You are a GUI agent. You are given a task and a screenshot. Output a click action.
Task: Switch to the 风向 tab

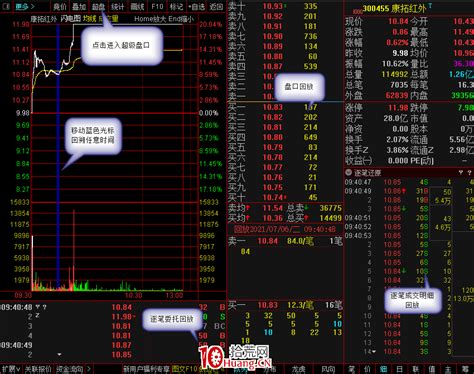[328, 369]
